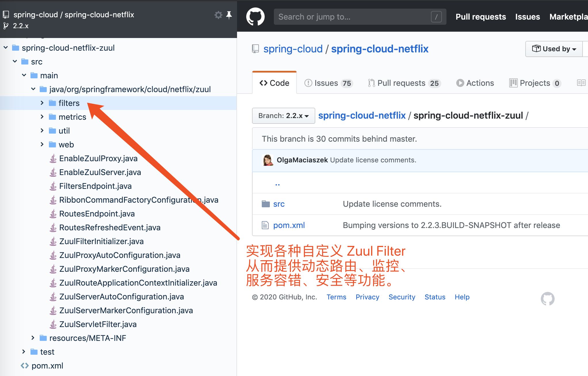Open the pom.xml code file icon in tree
588x376 pixels.
[25, 366]
